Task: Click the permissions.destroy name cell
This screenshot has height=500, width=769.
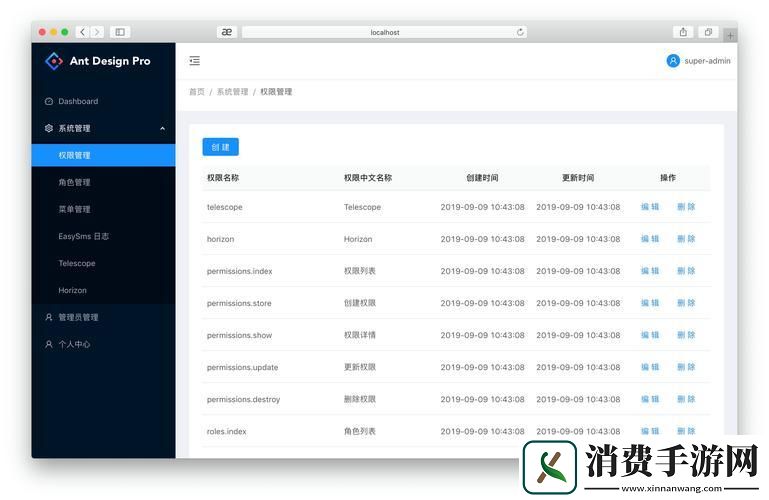Action: point(243,400)
